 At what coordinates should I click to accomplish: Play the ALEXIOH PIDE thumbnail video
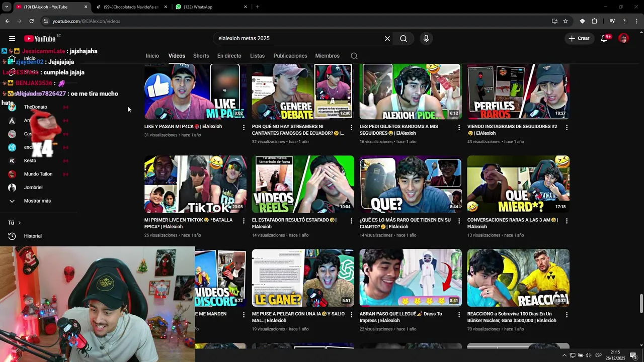411,92
